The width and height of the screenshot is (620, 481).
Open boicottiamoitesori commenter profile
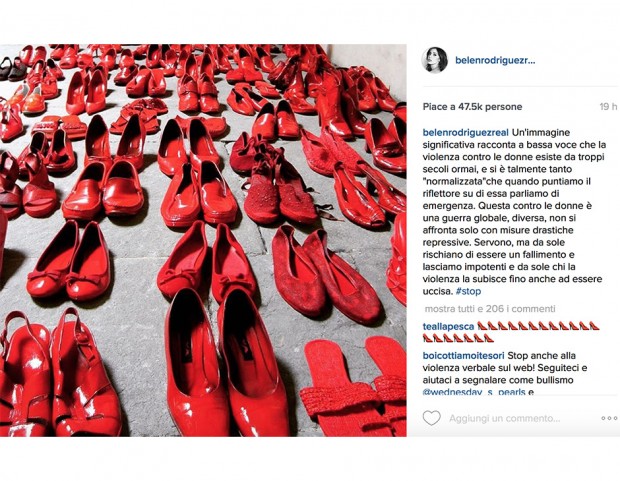click(463, 356)
